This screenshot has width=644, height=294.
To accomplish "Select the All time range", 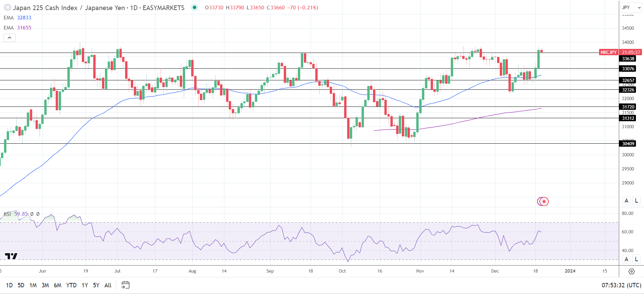I will [108, 285].
